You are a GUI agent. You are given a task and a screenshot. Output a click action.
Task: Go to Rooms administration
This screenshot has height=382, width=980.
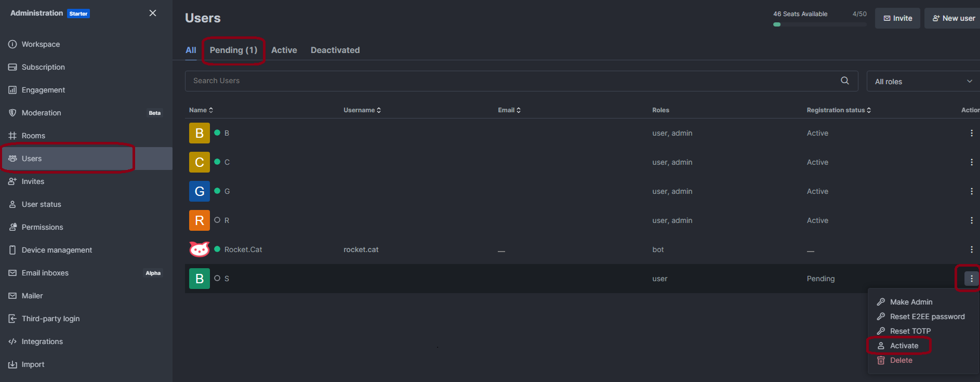pos(33,136)
